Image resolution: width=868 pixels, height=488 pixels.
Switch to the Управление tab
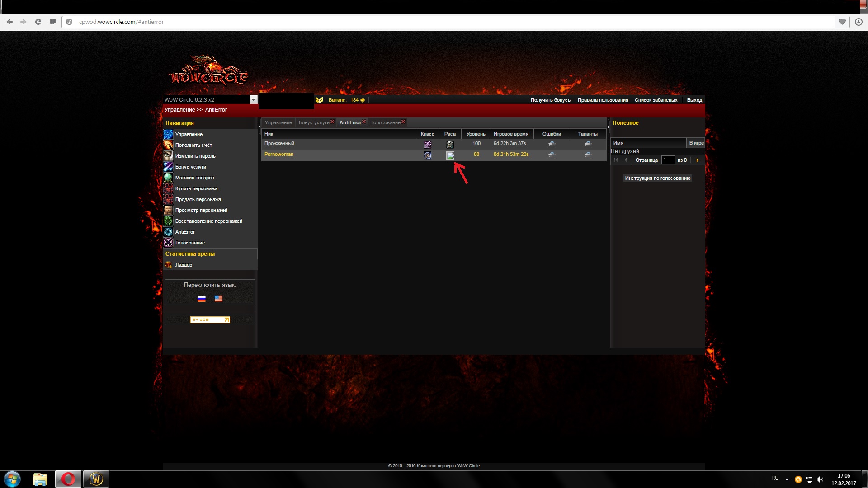(278, 122)
